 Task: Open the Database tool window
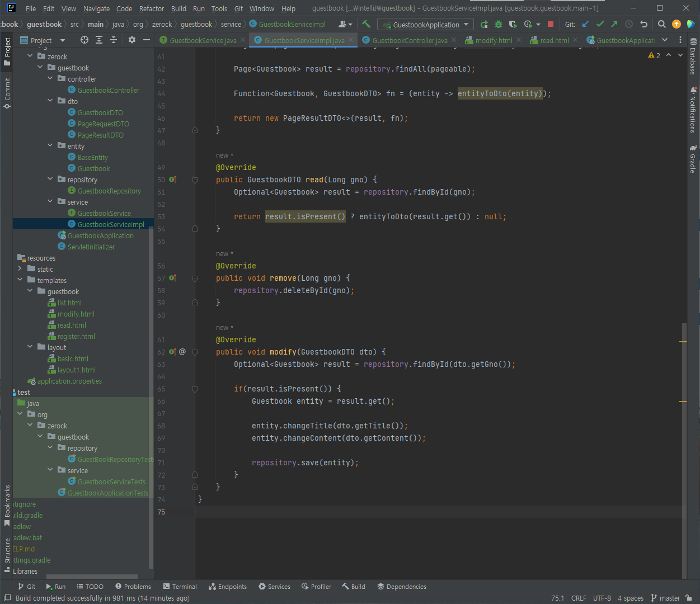click(693, 57)
